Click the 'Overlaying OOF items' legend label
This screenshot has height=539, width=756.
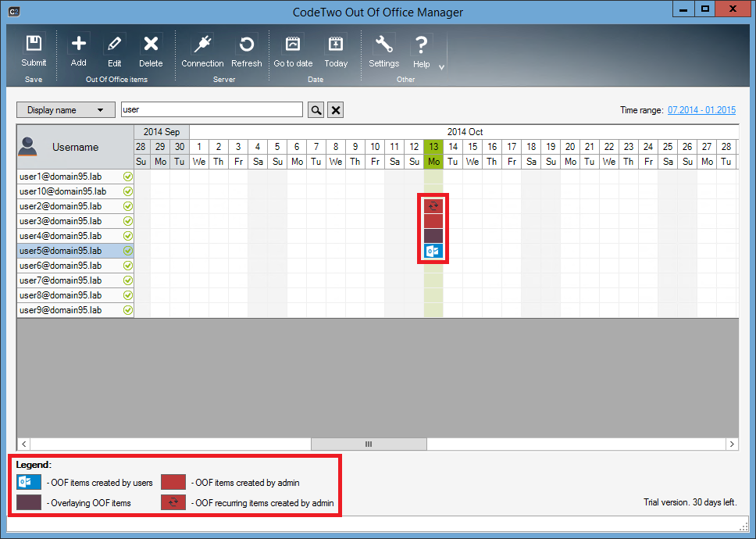[91, 503]
